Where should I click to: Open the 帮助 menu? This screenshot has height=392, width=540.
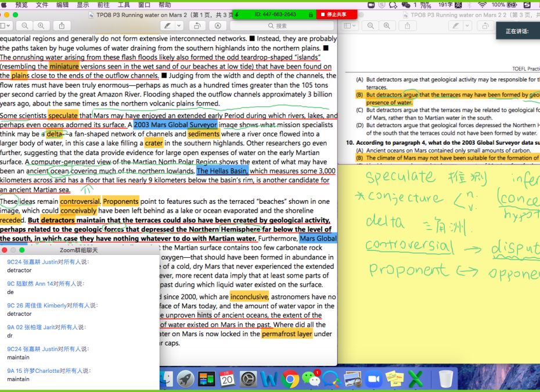[165, 5]
